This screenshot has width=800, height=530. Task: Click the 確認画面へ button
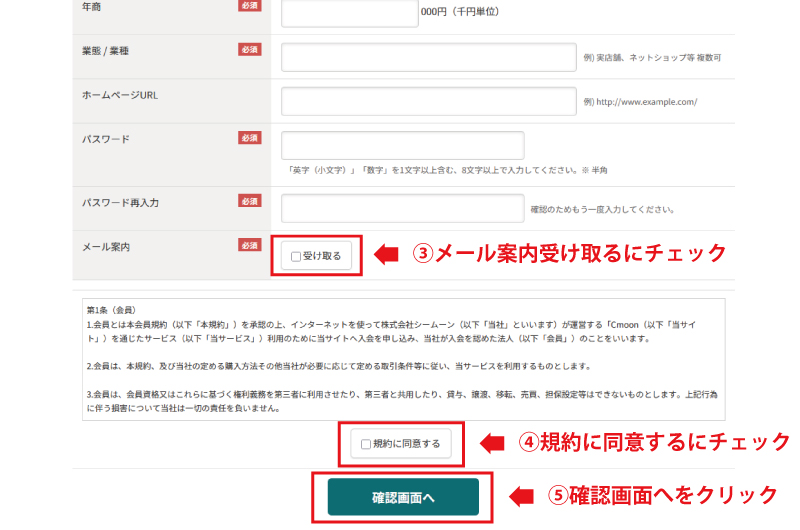pyautogui.click(x=403, y=496)
